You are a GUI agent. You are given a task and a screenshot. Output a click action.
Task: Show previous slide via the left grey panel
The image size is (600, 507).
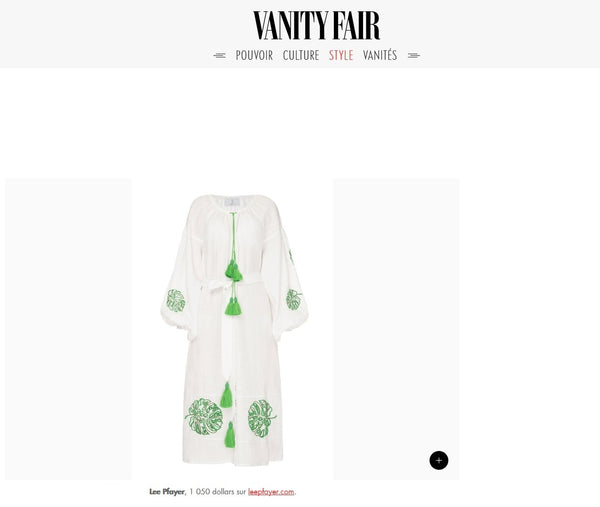(x=68, y=329)
